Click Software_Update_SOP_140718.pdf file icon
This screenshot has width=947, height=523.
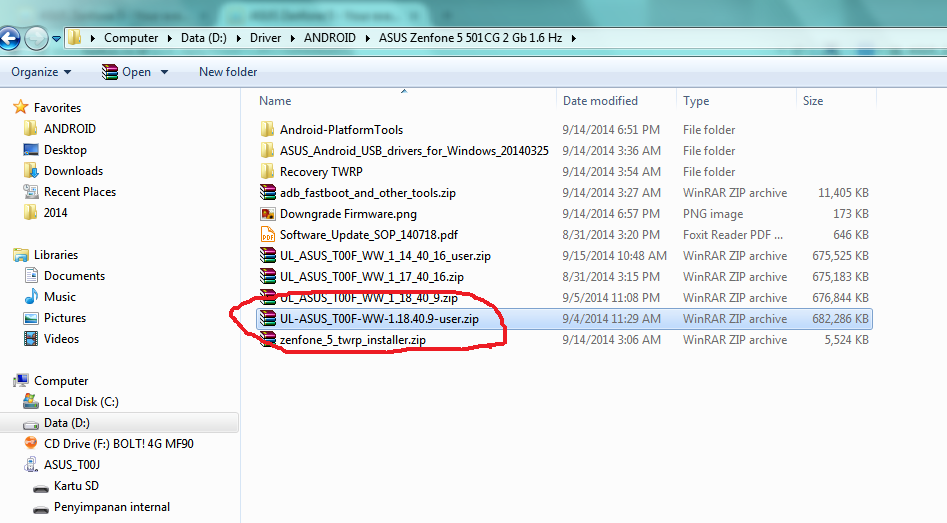268,234
